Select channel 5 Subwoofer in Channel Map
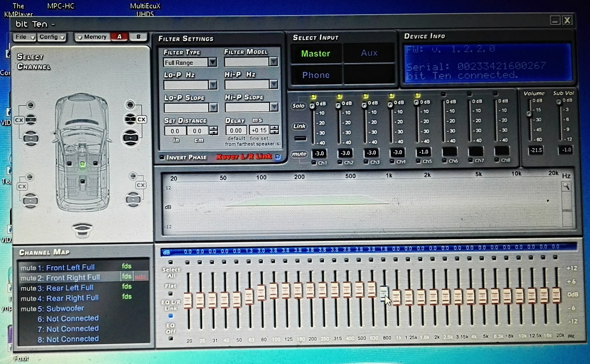The height and width of the screenshot is (364, 590). coord(65,308)
